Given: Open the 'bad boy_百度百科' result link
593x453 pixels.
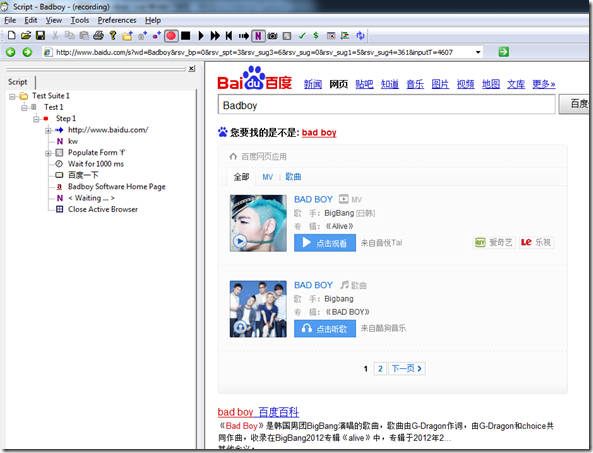Looking at the screenshot, I should tap(258, 412).
